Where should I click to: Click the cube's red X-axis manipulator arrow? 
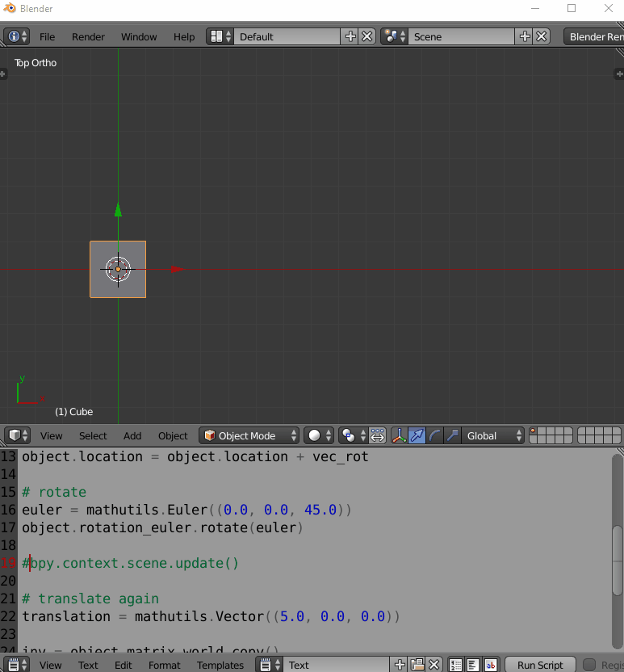click(178, 269)
